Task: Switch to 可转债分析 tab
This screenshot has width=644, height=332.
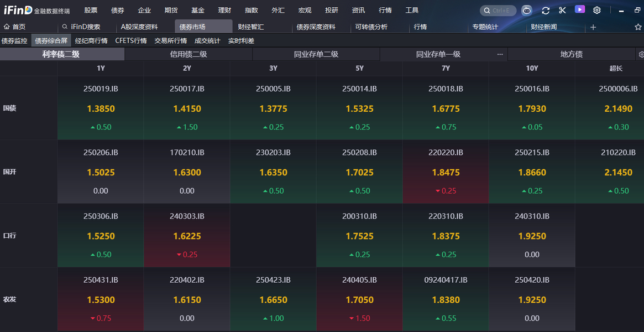Action: [x=371, y=27]
